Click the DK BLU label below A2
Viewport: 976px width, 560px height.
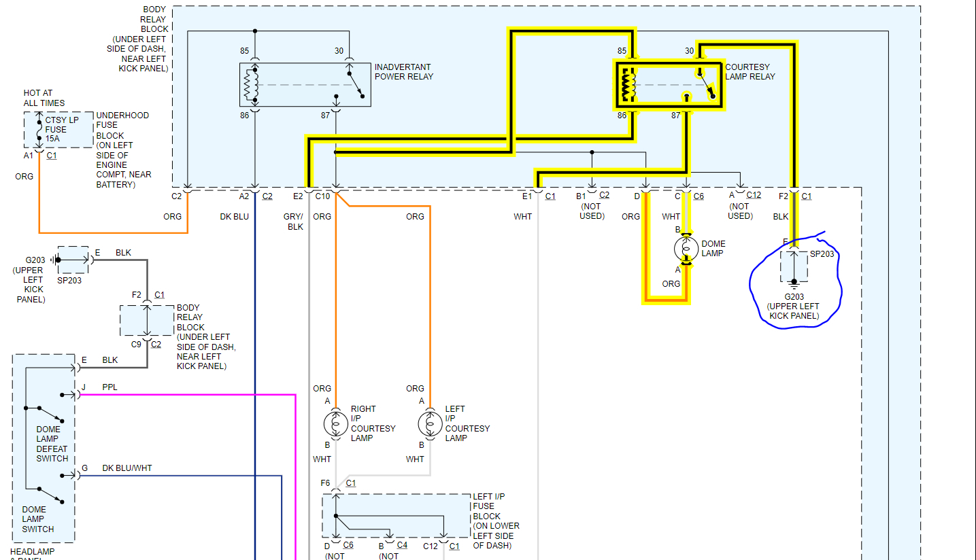(x=235, y=217)
